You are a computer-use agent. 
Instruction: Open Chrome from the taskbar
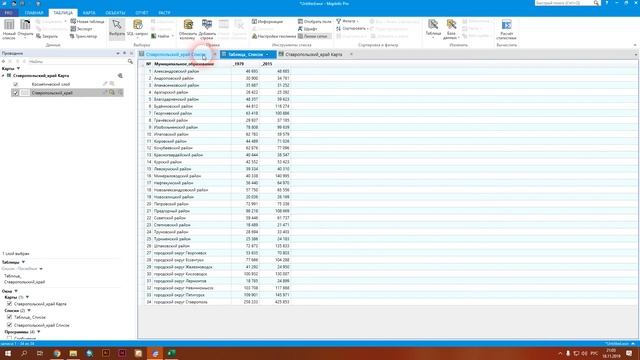click(x=57, y=353)
